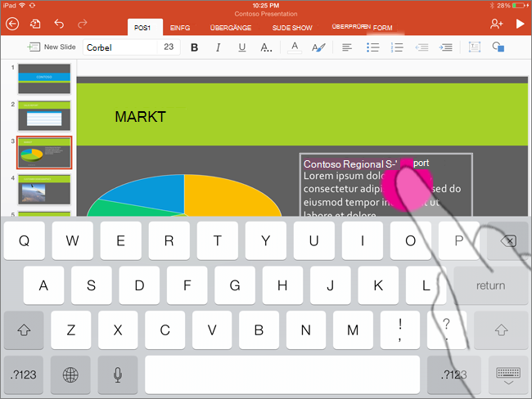Add a New Slide
The height and width of the screenshot is (399, 532).
coord(52,47)
